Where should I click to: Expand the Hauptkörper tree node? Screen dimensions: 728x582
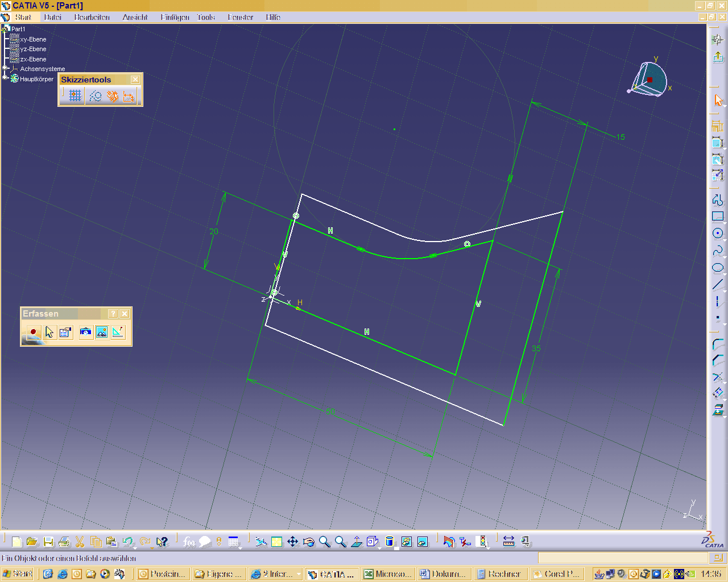coord(5,78)
